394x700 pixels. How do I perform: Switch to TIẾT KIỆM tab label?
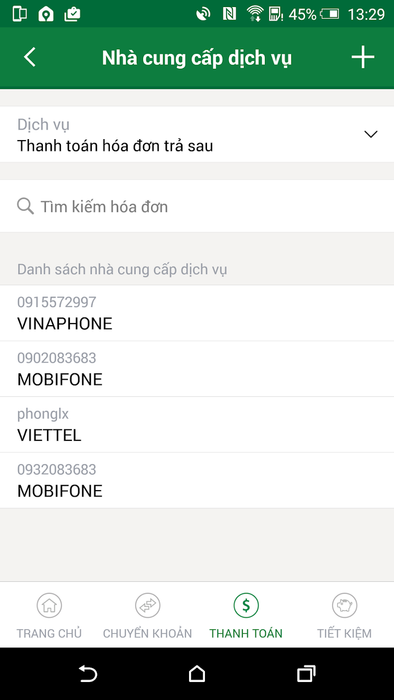pyautogui.click(x=344, y=633)
